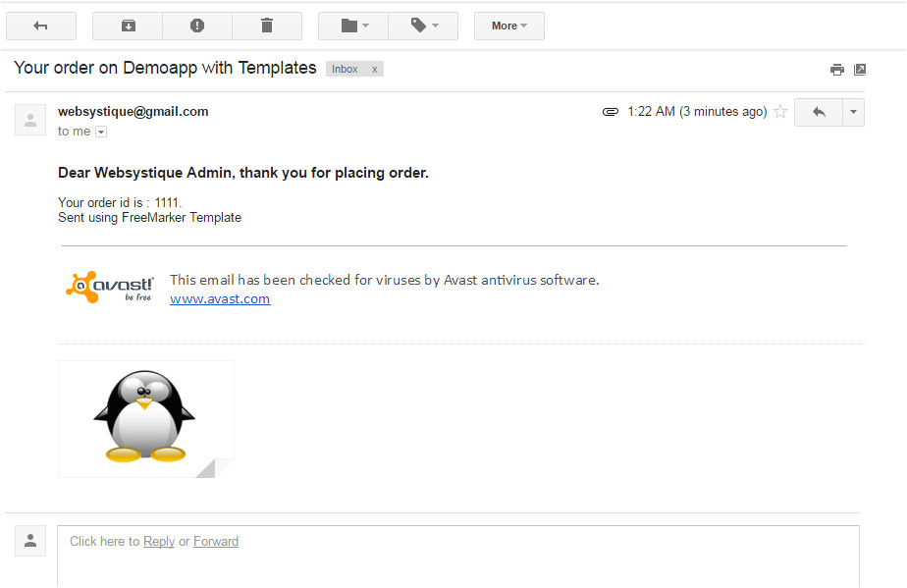The width and height of the screenshot is (907, 588).
Task: Open the www.avast.com link
Action: coord(220,299)
